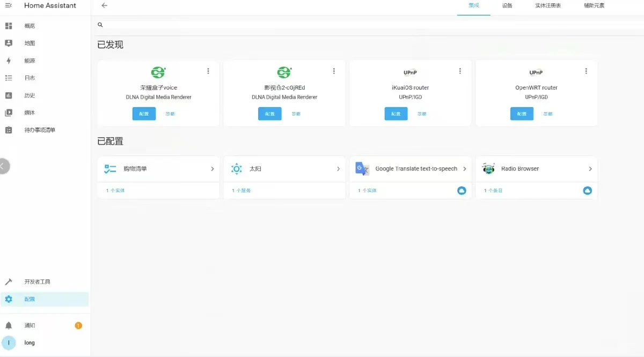This screenshot has height=357, width=644.
Task: Click cloud badge on Google Translate card
Action: point(462,190)
